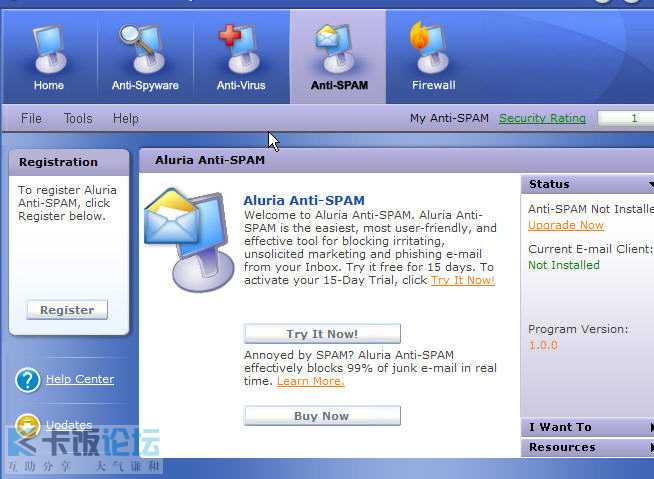
Task: Open the Home computer icon
Action: tap(49, 49)
